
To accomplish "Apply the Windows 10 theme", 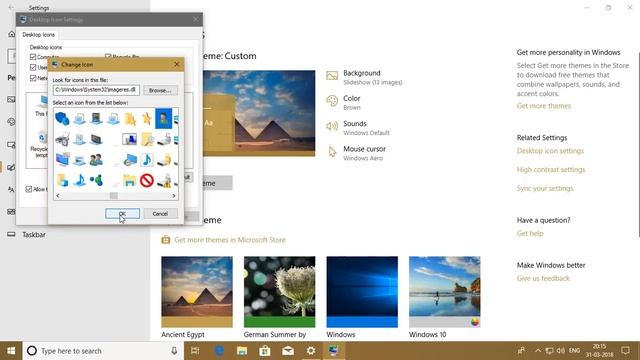I will (444, 292).
